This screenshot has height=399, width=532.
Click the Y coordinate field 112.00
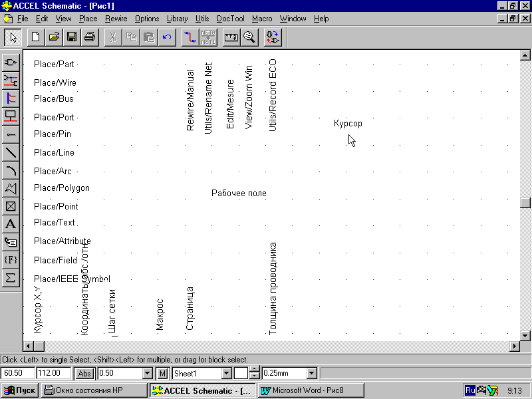tap(54, 373)
